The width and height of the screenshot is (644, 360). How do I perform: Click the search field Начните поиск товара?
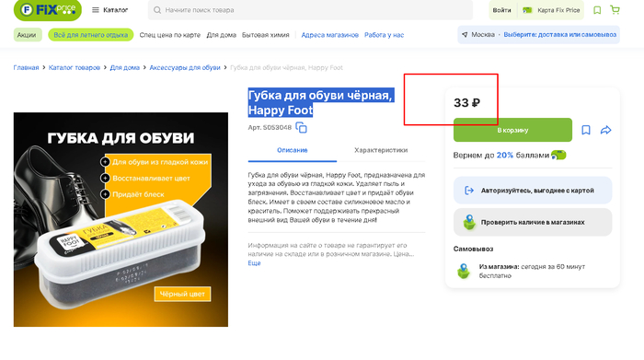tap(310, 10)
